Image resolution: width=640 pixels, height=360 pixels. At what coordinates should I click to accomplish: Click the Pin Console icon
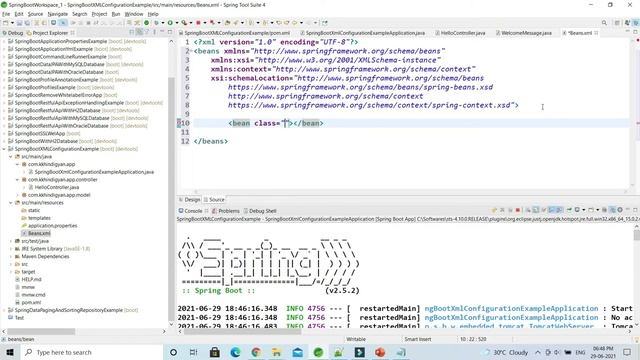[569, 210]
